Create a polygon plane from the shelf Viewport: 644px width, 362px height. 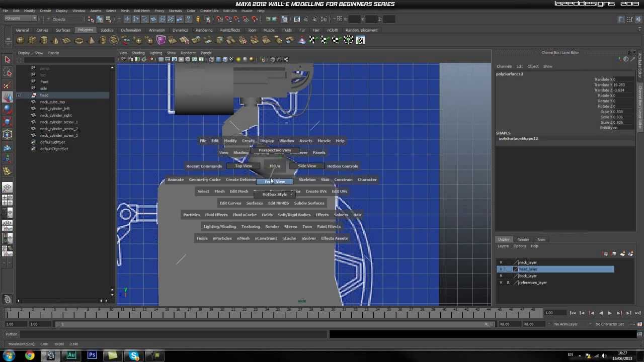point(67,40)
